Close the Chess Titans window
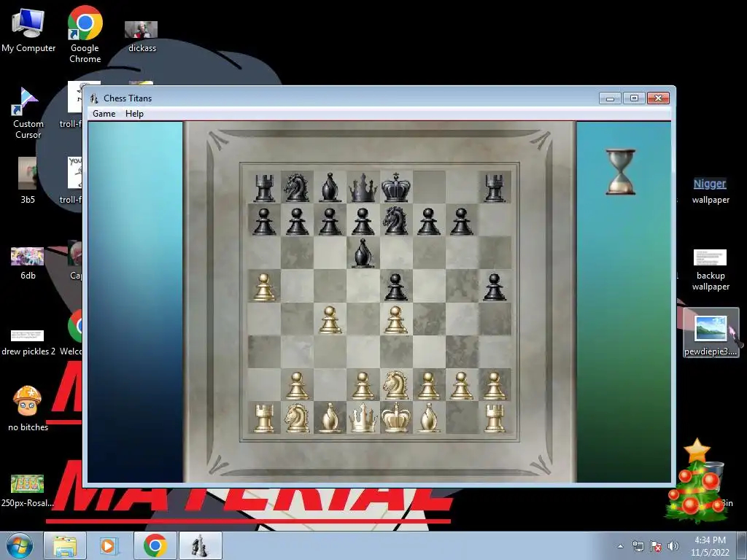 [x=659, y=98]
